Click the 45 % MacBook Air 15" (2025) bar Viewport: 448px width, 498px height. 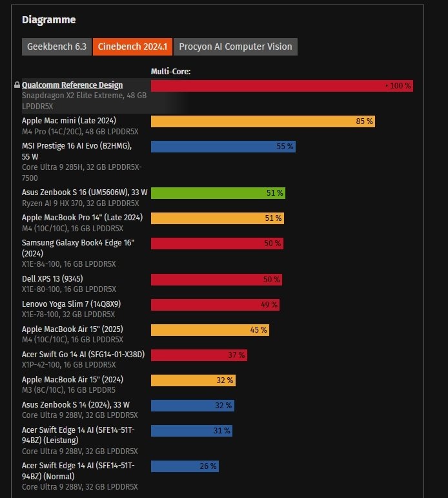(x=210, y=330)
